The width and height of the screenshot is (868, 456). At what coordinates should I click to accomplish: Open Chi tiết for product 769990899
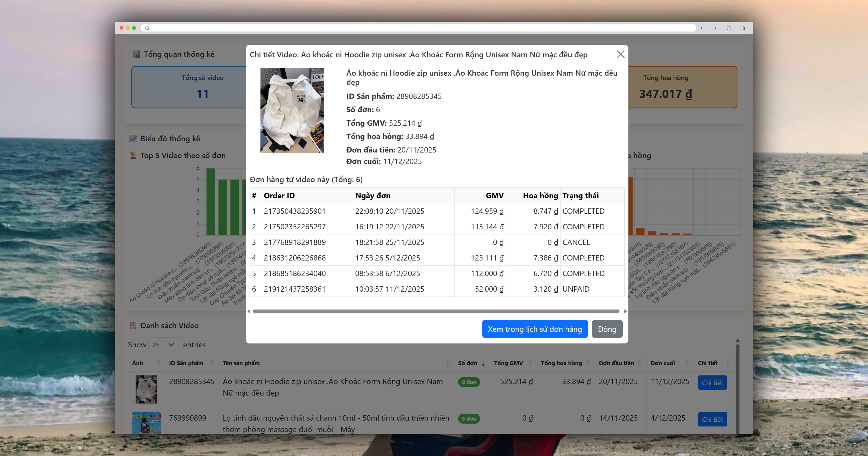[x=712, y=419]
